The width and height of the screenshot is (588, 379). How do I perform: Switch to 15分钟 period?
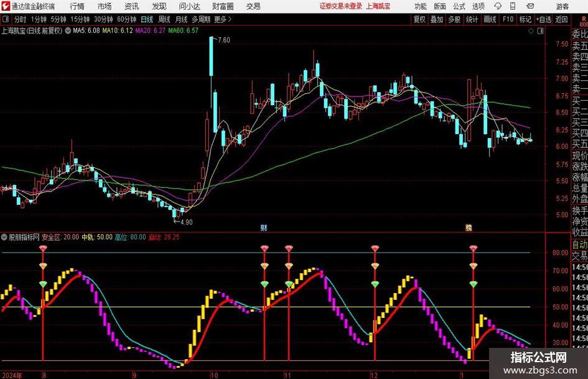tap(80, 19)
